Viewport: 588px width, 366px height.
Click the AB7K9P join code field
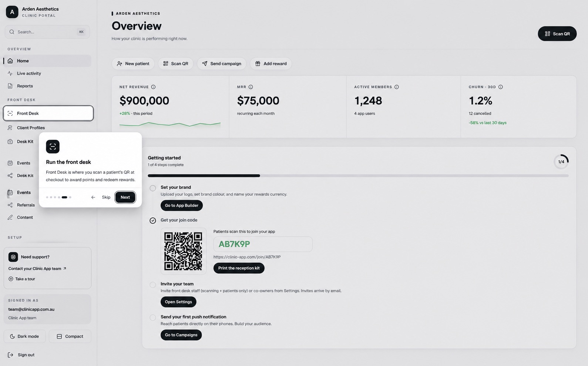tap(263, 244)
